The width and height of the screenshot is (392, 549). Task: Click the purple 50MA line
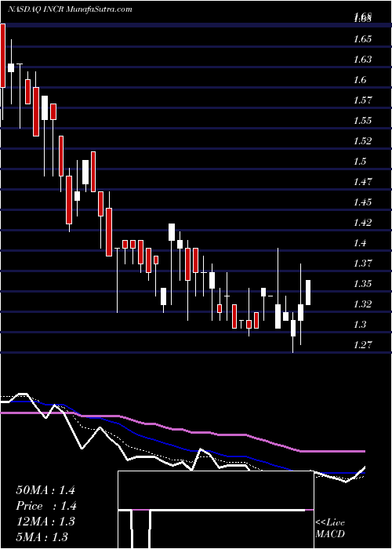182,429
